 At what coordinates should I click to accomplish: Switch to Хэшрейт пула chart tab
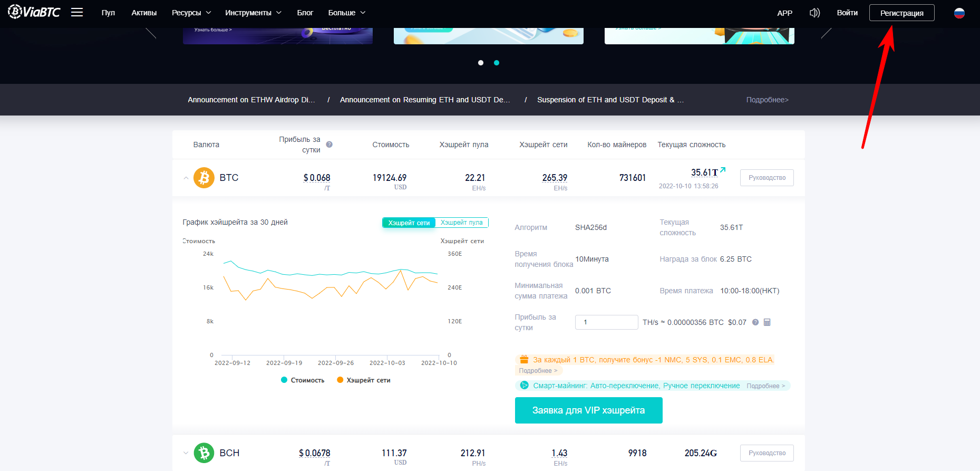pyautogui.click(x=462, y=223)
